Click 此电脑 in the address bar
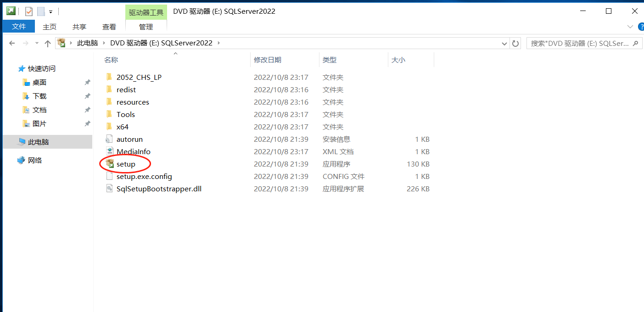The image size is (644, 312). point(88,43)
